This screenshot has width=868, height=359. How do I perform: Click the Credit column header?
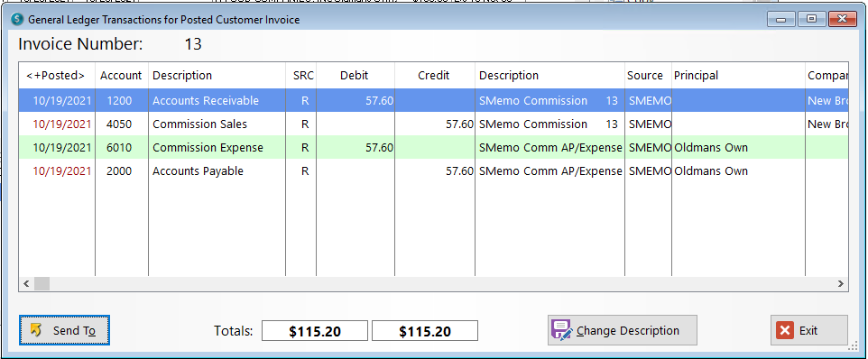(x=434, y=75)
